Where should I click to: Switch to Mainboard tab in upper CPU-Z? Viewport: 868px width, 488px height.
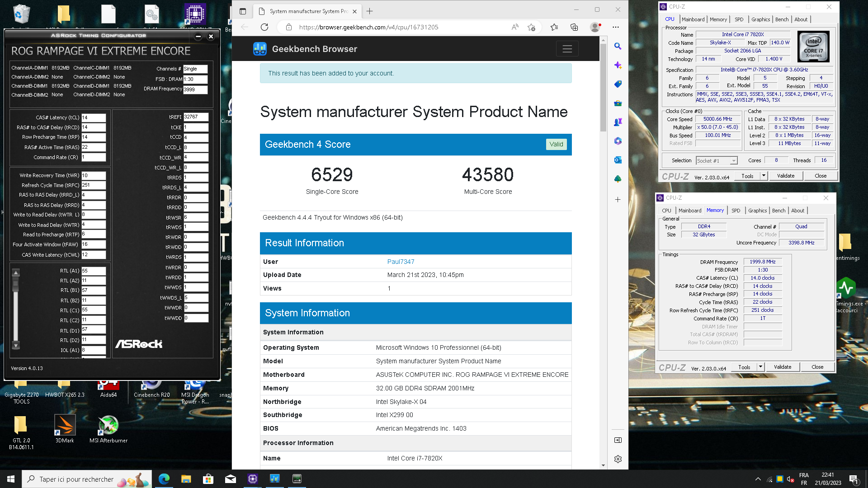point(693,19)
